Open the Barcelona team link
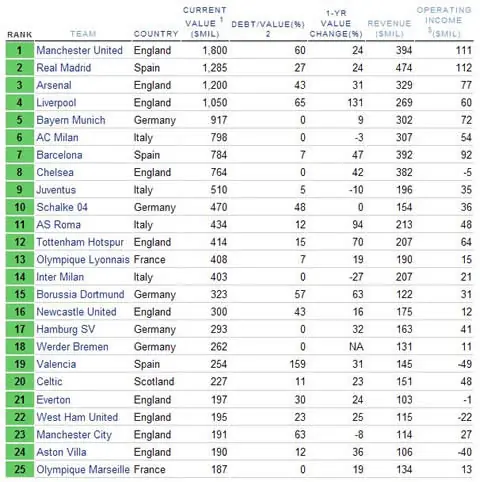The width and height of the screenshot is (480, 482). click(x=59, y=155)
